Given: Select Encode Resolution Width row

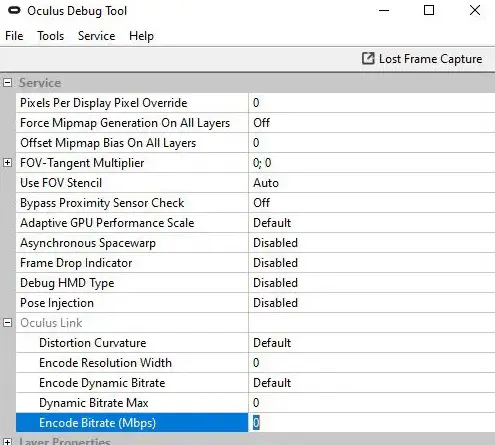Looking at the screenshot, I should pos(132,363).
